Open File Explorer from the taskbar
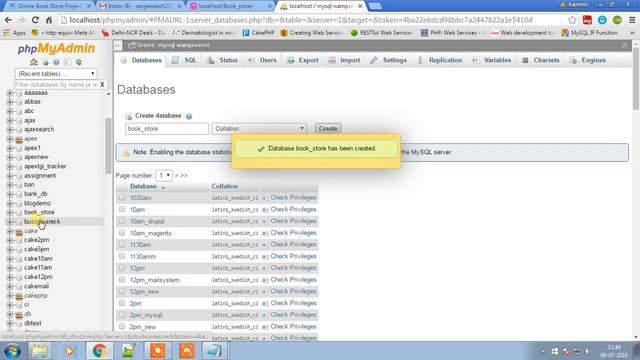The height and width of the screenshot is (360, 640). coord(40,351)
